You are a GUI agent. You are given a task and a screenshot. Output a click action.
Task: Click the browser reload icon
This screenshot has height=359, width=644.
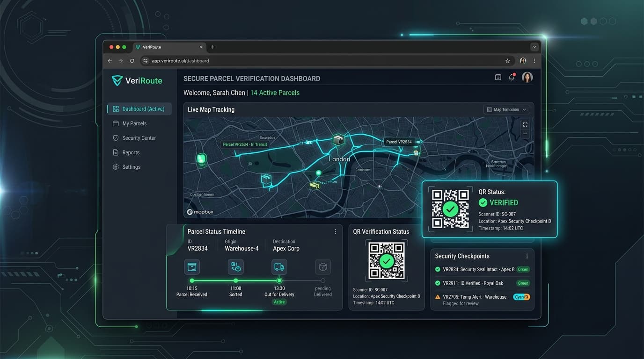click(x=132, y=61)
